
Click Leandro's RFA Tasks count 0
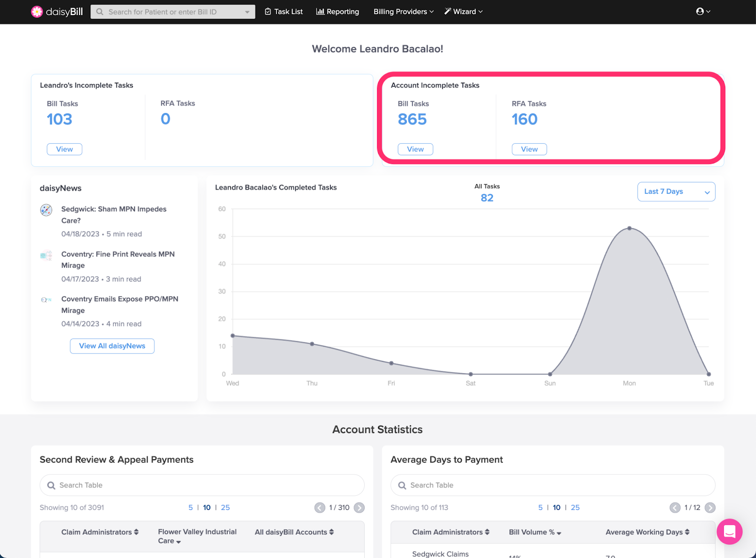coord(165,119)
